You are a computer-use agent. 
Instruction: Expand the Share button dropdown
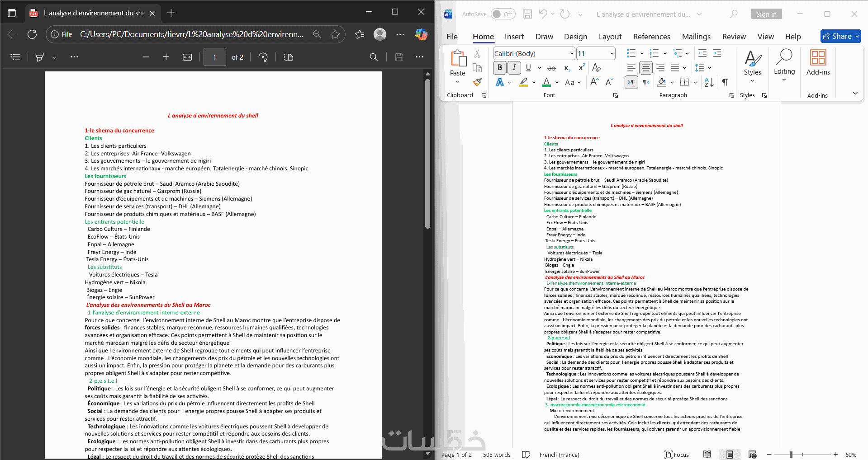[x=857, y=36]
